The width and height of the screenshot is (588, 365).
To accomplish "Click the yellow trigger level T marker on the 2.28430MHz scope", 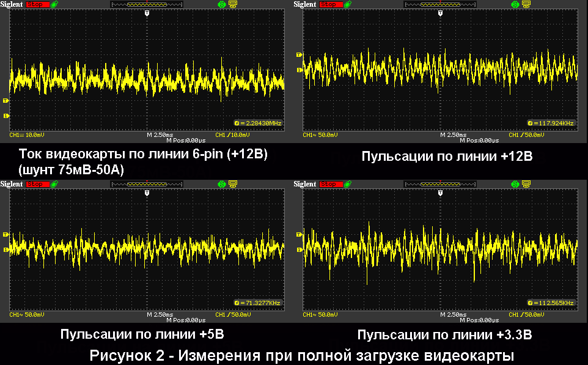I will (x=6, y=100).
